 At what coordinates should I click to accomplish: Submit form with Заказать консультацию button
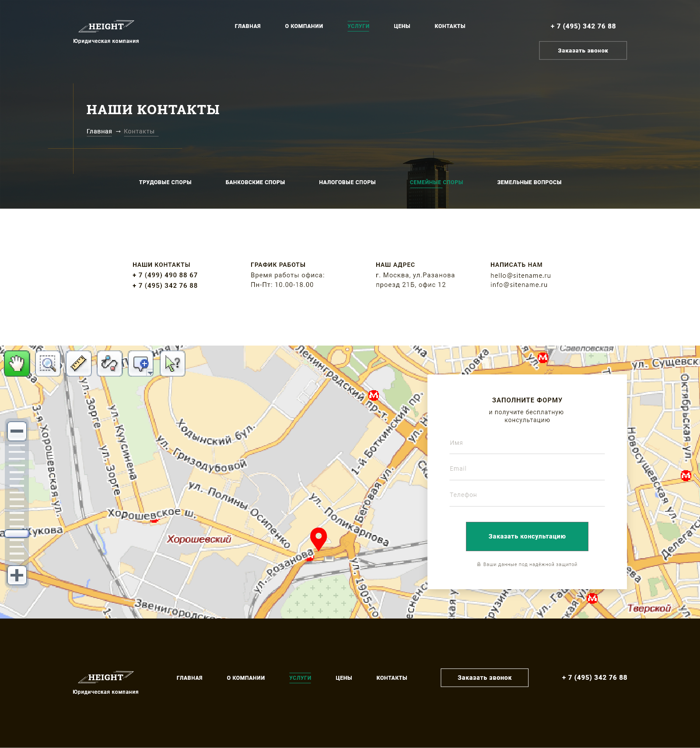[527, 536]
